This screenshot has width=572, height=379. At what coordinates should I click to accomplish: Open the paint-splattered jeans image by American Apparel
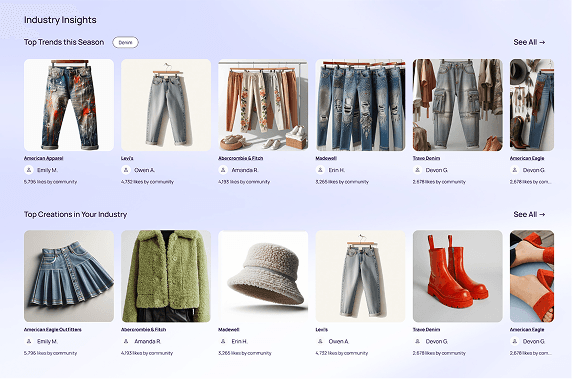point(69,105)
